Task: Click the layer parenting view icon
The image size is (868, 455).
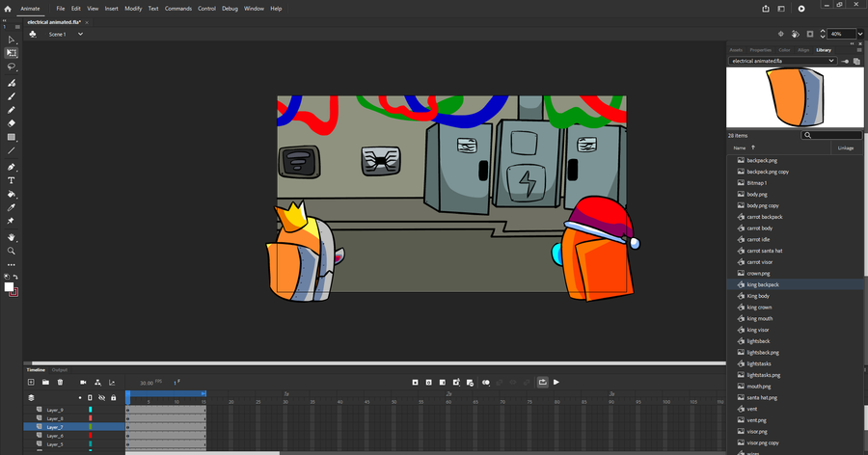Action: coord(97,382)
